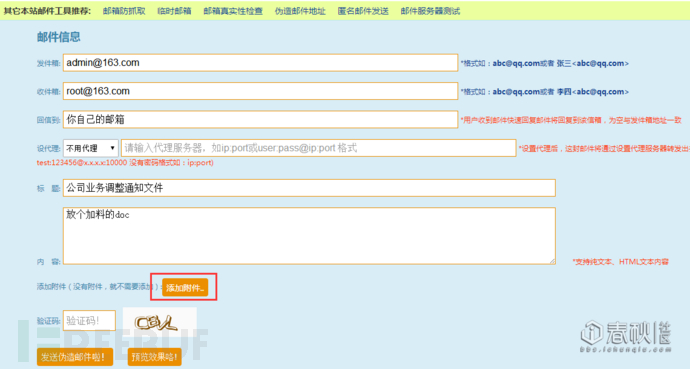Screen dimensions: 690x369
Task: Click the recipient field containing root@163.com
Action: coord(261,91)
